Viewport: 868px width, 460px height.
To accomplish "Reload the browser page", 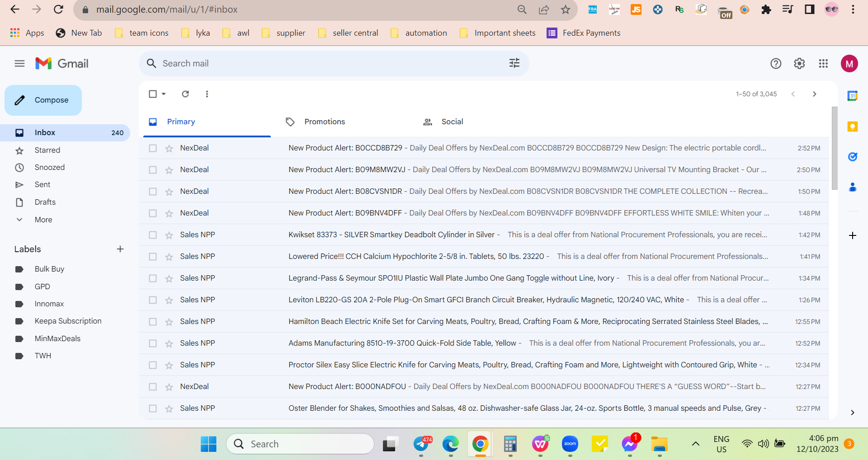I will (x=58, y=9).
